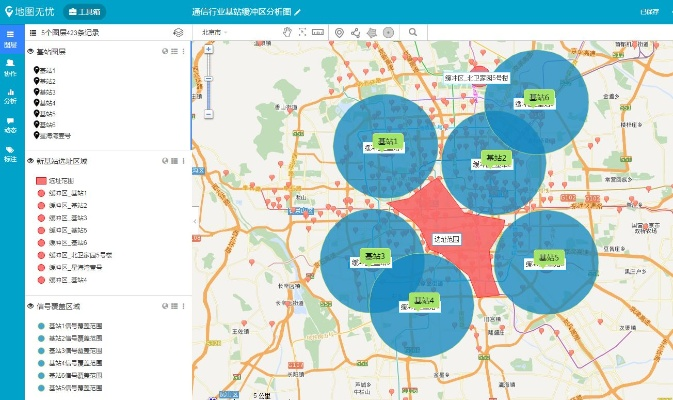This screenshot has width=673, height=400.
Task: Select the add point marker tool
Action: (x=339, y=32)
